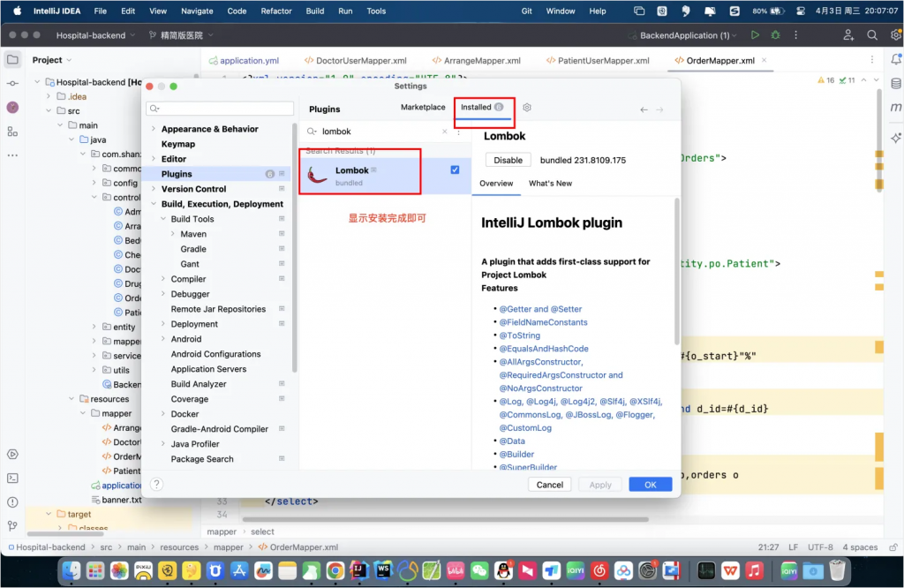Open the BackendApplication run configuration dropdown

[682, 35]
